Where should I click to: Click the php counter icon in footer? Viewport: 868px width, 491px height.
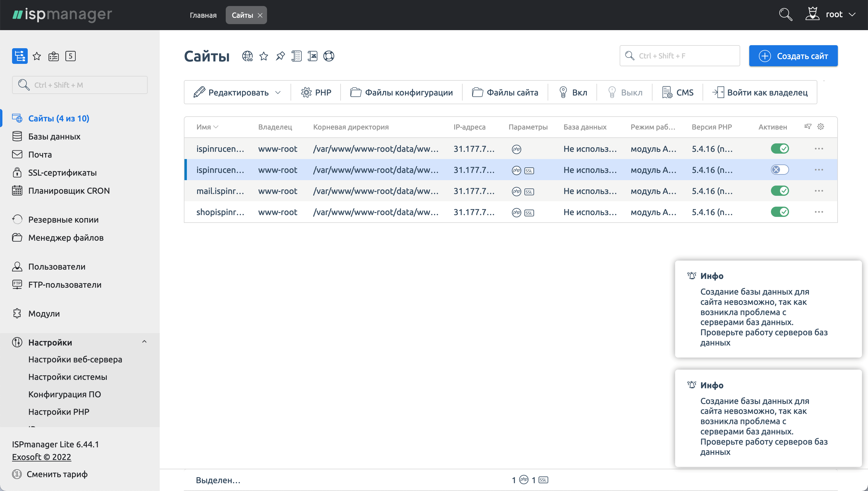(524, 480)
